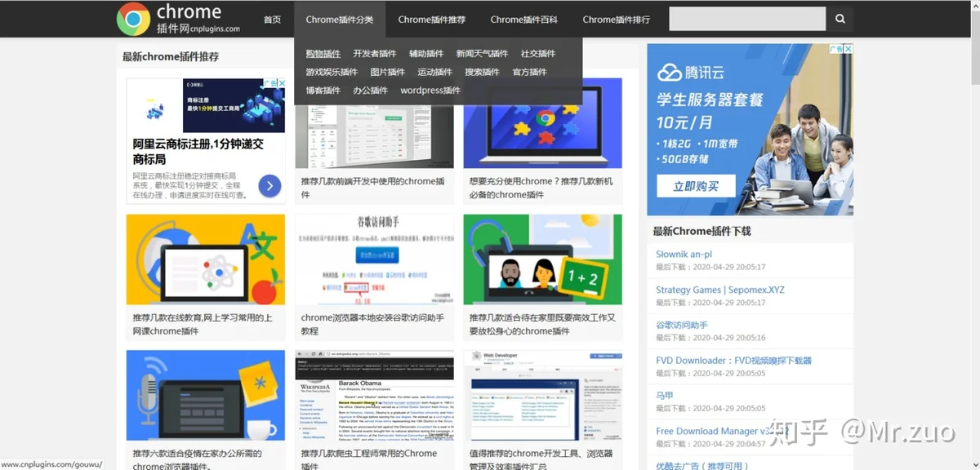Select 图片插件 category
The height and width of the screenshot is (470, 980).
tap(388, 72)
